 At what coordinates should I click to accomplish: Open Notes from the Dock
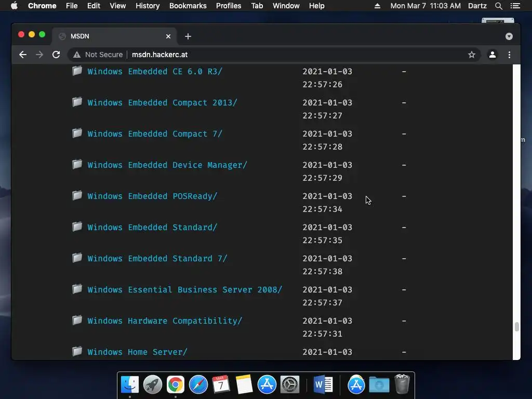pyautogui.click(x=244, y=384)
